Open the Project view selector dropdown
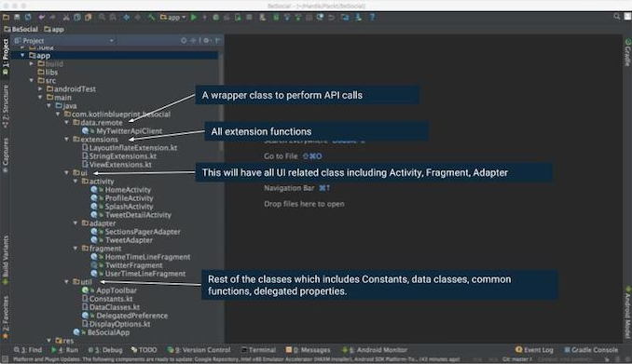Screen dimensions: 632x364 (64, 41)
